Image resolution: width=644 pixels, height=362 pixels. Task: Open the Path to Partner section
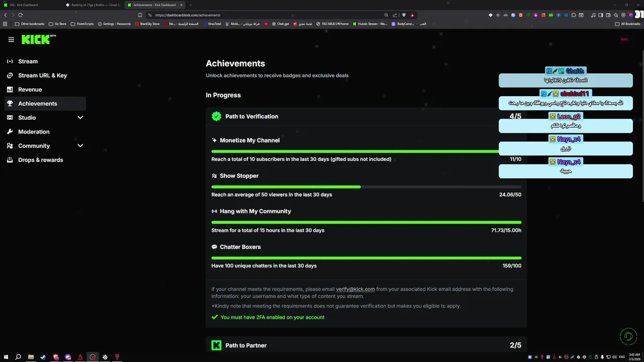(x=246, y=345)
